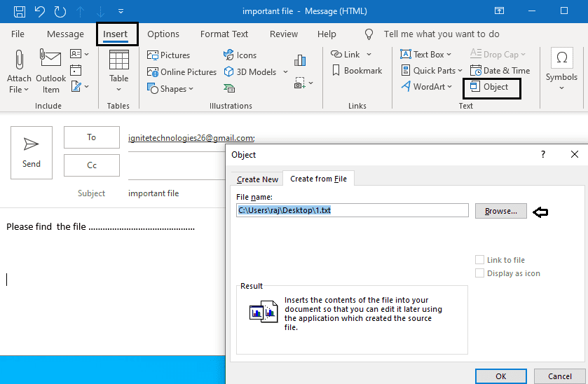Click the File name input field
The width and height of the screenshot is (588, 384).
click(352, 210)
